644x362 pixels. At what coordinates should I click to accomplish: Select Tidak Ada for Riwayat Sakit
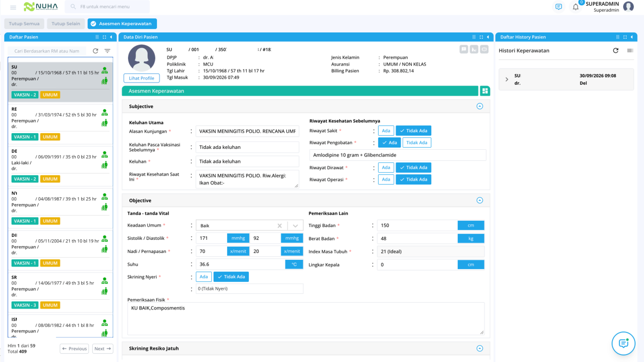[x=413, y=131]
